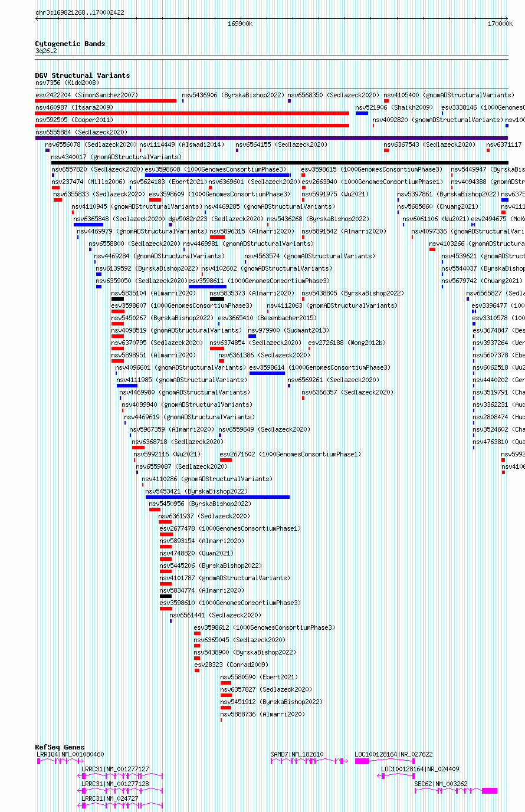
Task: Open variant nsv4340017 (gnomADStructuralVariants)
Action: point(116,157)
